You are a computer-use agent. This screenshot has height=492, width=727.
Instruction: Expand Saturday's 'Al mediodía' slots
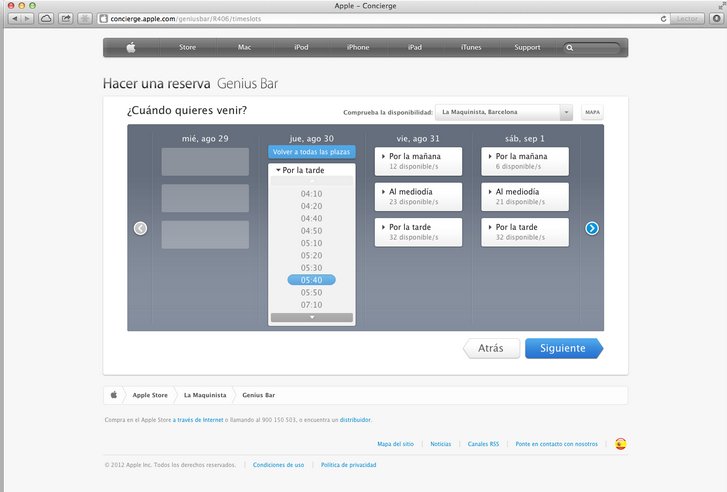tap(525, 196)
